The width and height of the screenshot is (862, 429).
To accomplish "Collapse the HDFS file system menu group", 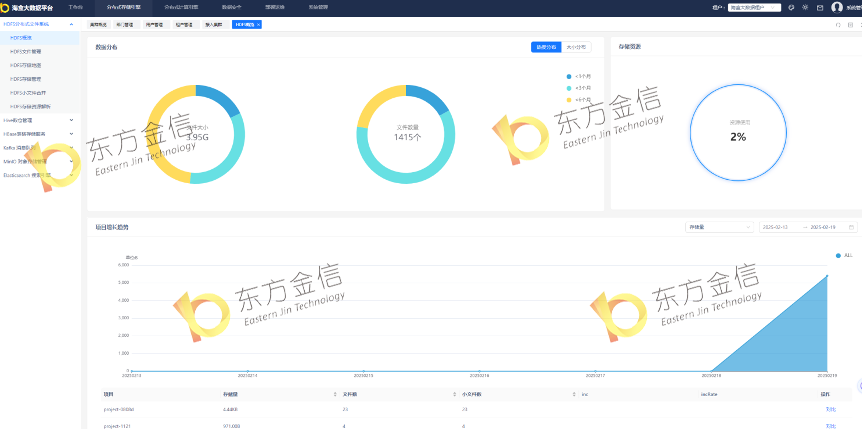I will [40, 24].
